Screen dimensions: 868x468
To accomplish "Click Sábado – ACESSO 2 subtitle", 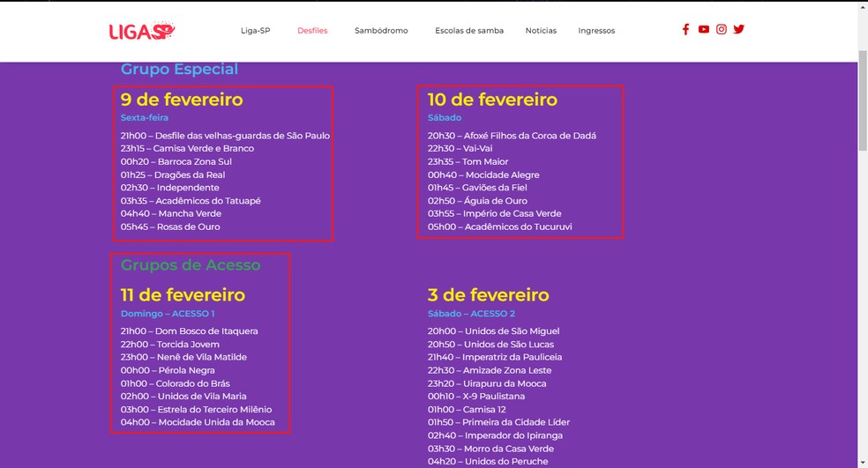I will [471, 313].
